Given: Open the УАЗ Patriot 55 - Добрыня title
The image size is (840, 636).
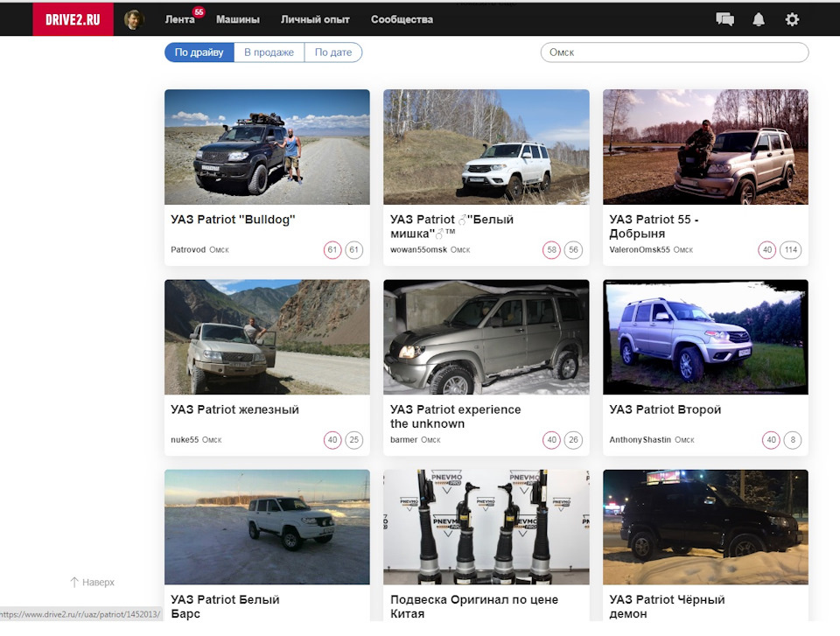Looking at the screenshot, I should [654, 227].
